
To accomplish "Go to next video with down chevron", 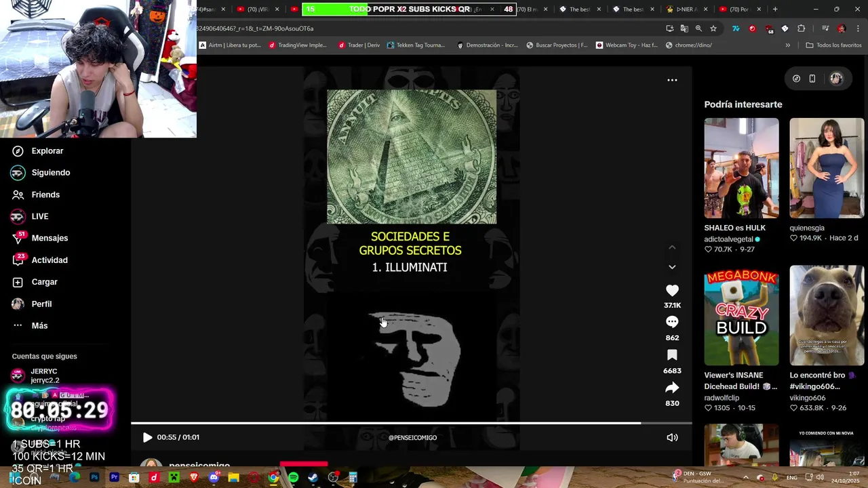I will [x=672, y=267].
